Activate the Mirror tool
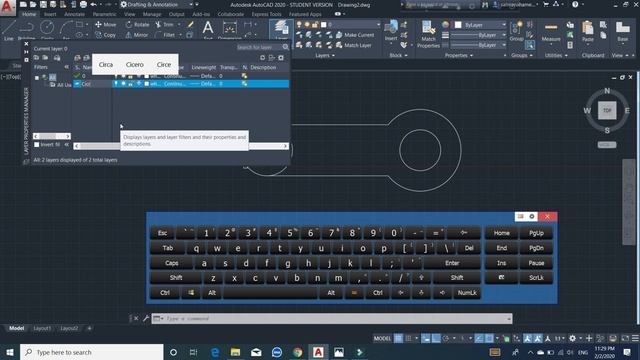This screenshot has height=360, width=640. coord(137,35)
